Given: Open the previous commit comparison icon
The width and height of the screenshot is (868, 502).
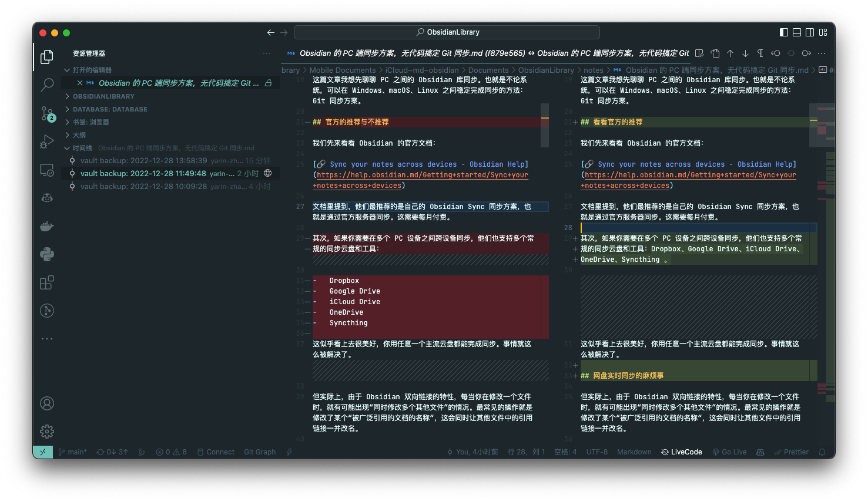Looking at the screenshot, I should (776, 53).
